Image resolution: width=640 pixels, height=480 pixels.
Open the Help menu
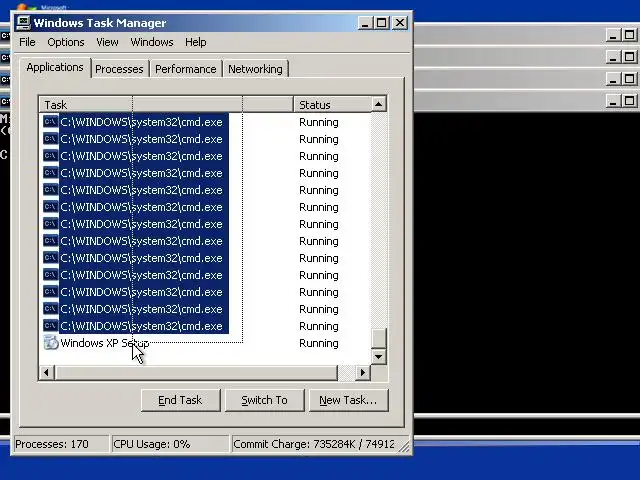pos(196,42)
